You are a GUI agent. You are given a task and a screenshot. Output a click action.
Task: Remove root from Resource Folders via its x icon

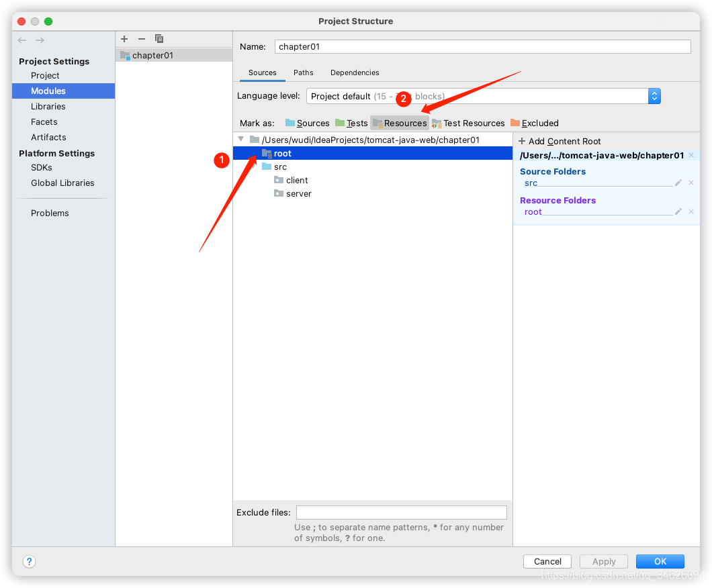[x=691, y=211]
